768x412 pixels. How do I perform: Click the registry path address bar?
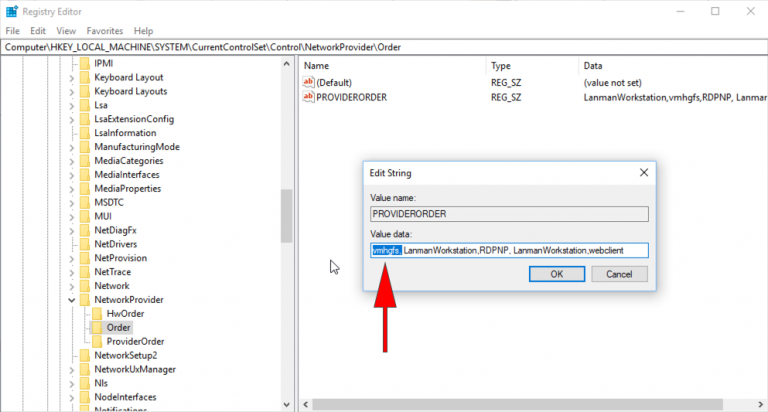coord(384,47)
